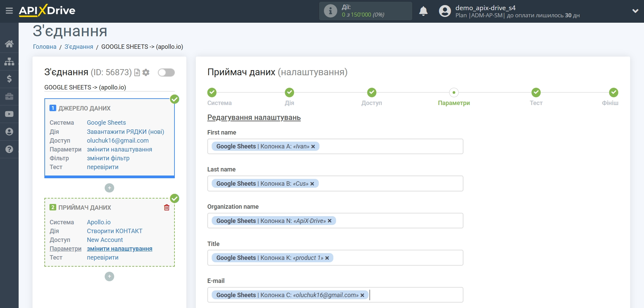
Task: Remove the «Ivan» tag from First name field
Action: tap(313, 146)
